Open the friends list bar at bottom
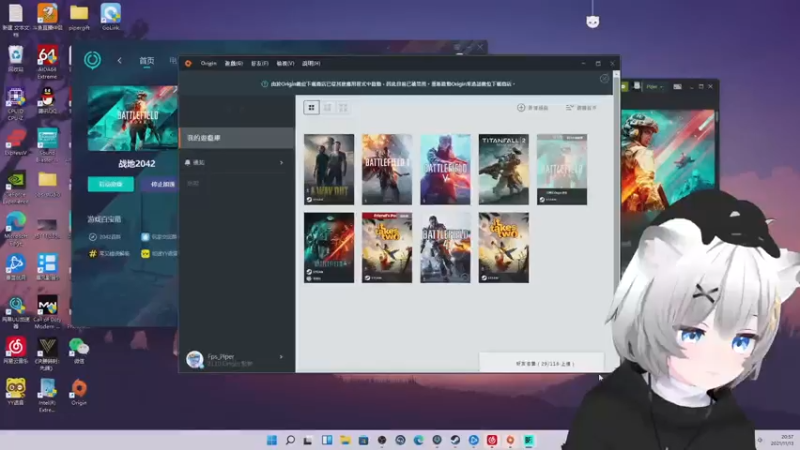The image size is (800, 450). (x=541, y=363)
